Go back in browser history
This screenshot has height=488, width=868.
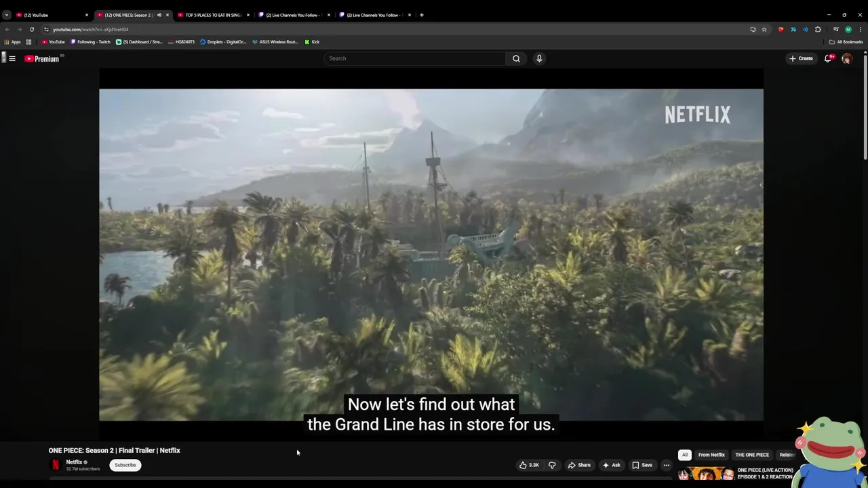pyautogui.click(x=7, y=29)
